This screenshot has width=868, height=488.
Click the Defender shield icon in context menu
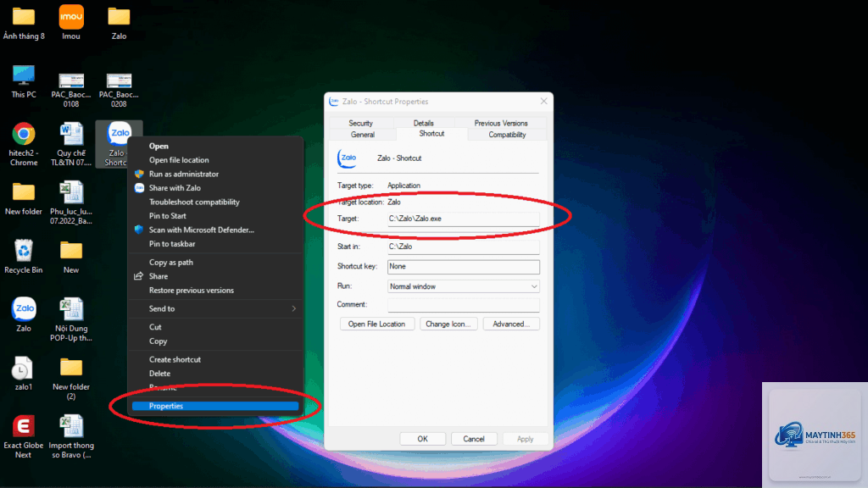pos(139,230)
